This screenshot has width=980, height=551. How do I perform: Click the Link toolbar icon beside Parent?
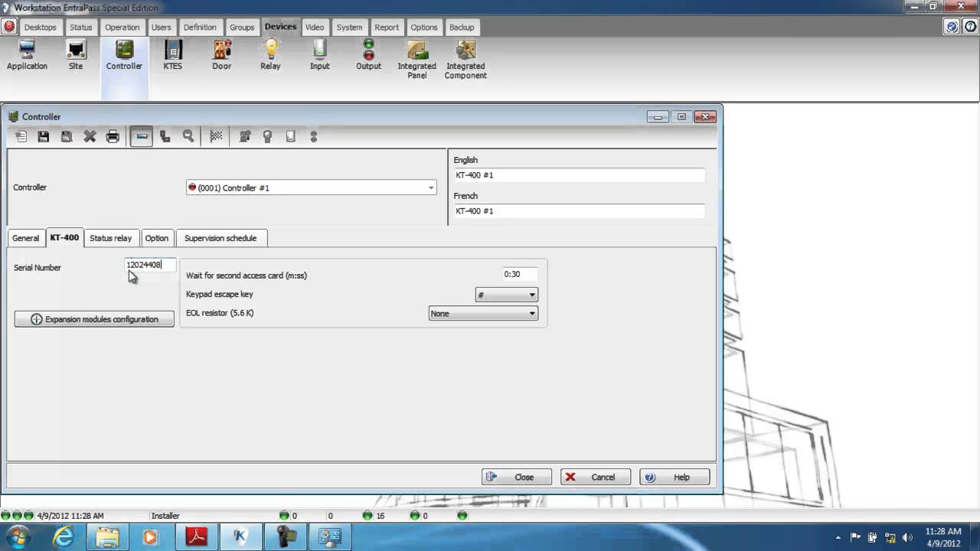[x=165, y=136]
